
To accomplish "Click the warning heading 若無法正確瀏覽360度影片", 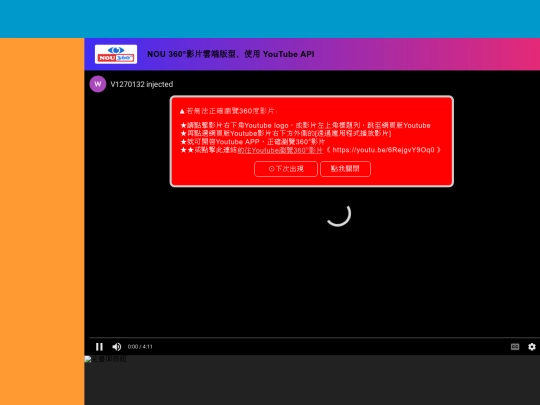I will (x=228, y=111).
